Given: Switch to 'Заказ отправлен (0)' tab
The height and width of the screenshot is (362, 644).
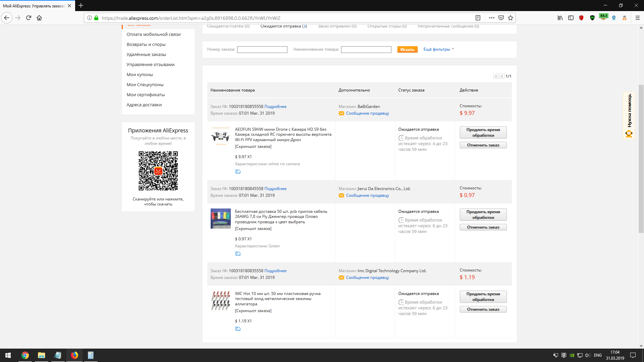Looking at the screenshot, I should coord(337,26).
